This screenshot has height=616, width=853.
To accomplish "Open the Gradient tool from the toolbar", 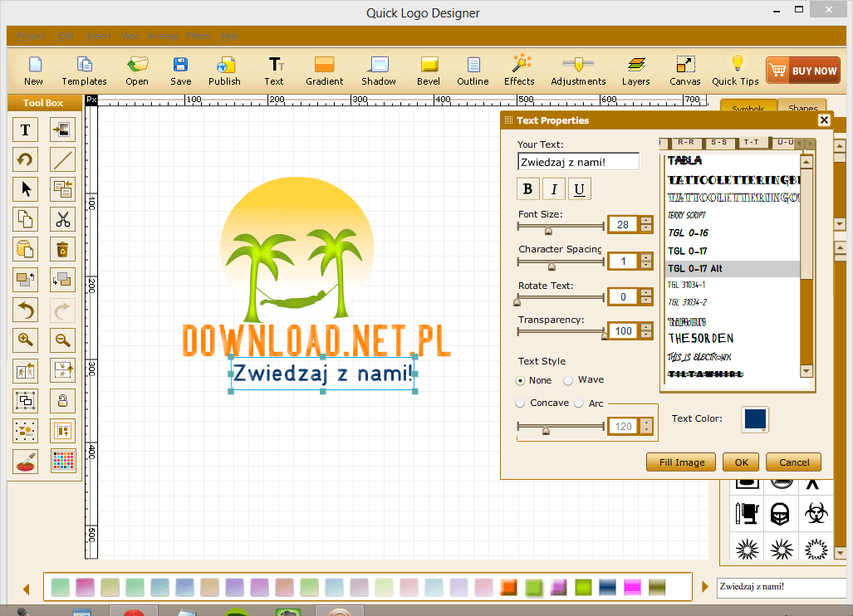I will point(324,70).
